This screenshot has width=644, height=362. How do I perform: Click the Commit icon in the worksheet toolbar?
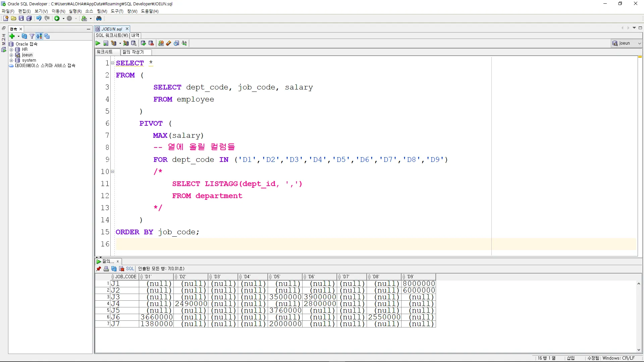point(143,43)
